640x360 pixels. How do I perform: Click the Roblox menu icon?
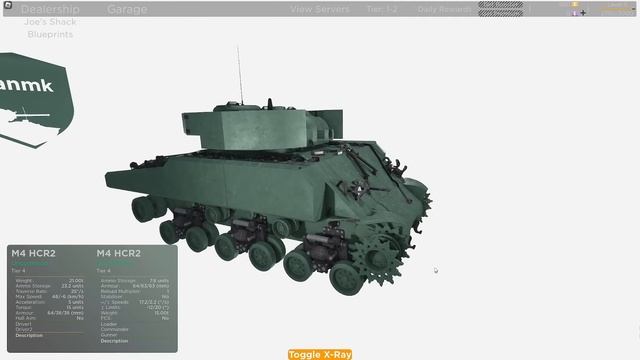(7, 5)
